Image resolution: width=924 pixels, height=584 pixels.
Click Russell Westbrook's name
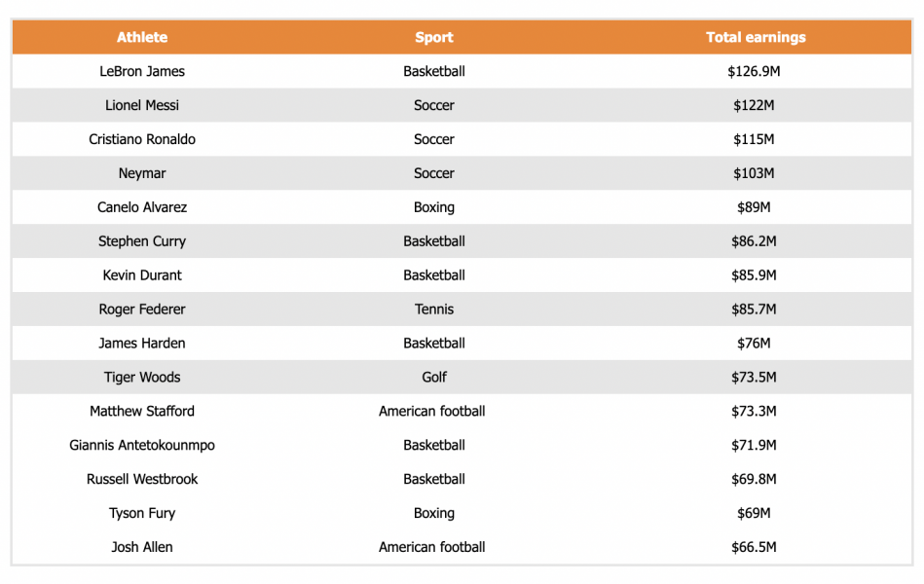coord(142,480)
